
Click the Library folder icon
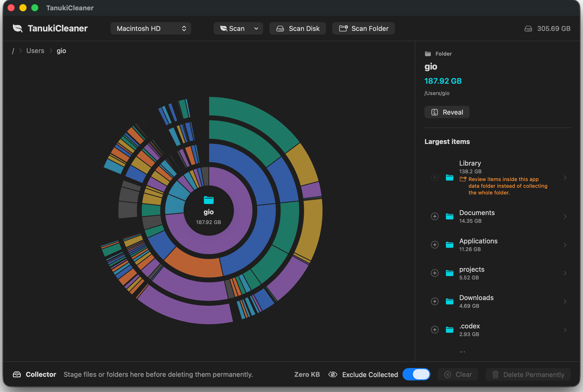click(450, 177)
